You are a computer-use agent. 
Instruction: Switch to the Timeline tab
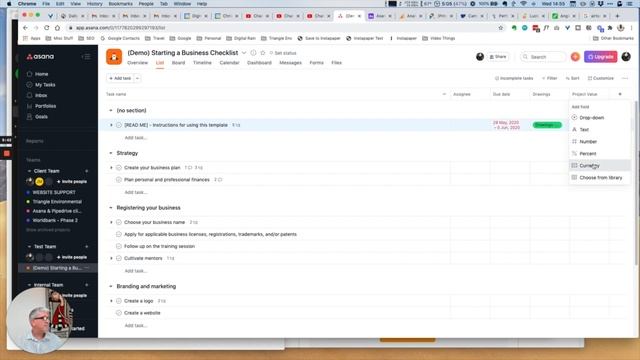(202, 62)
